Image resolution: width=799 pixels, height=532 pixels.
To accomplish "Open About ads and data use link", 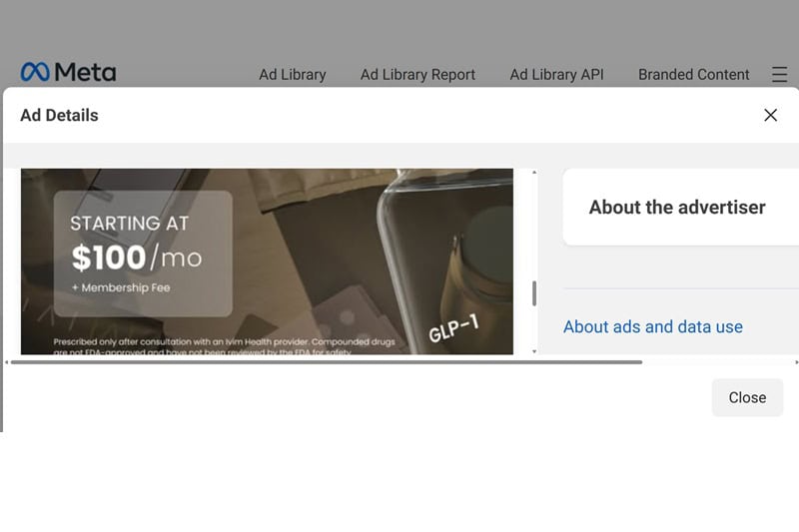I will [x=653, y=326].
